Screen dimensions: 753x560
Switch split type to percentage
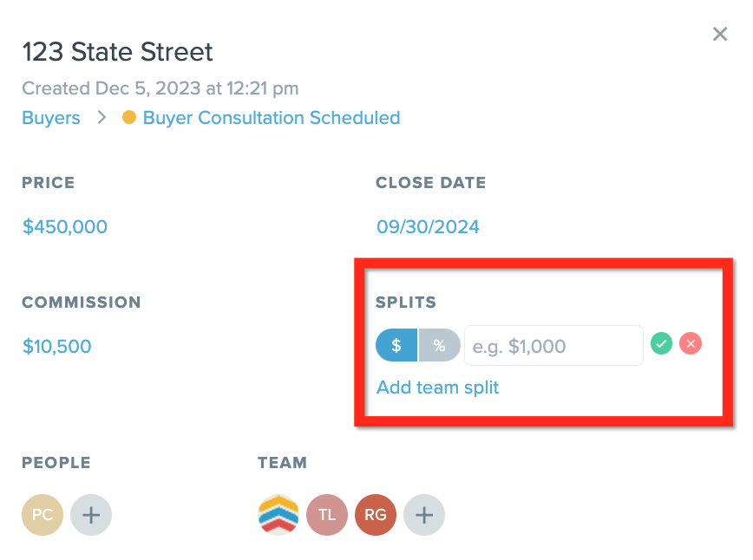[x=440, y=345]
